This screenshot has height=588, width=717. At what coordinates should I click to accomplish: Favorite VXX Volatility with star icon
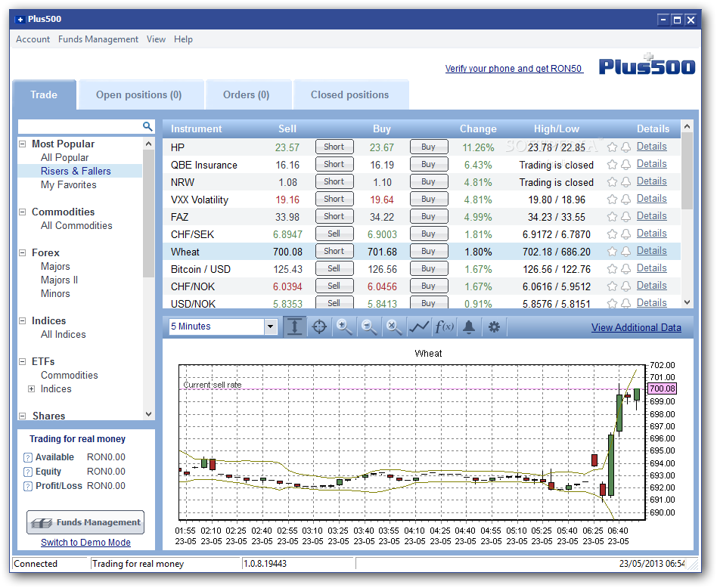point(612,200)
